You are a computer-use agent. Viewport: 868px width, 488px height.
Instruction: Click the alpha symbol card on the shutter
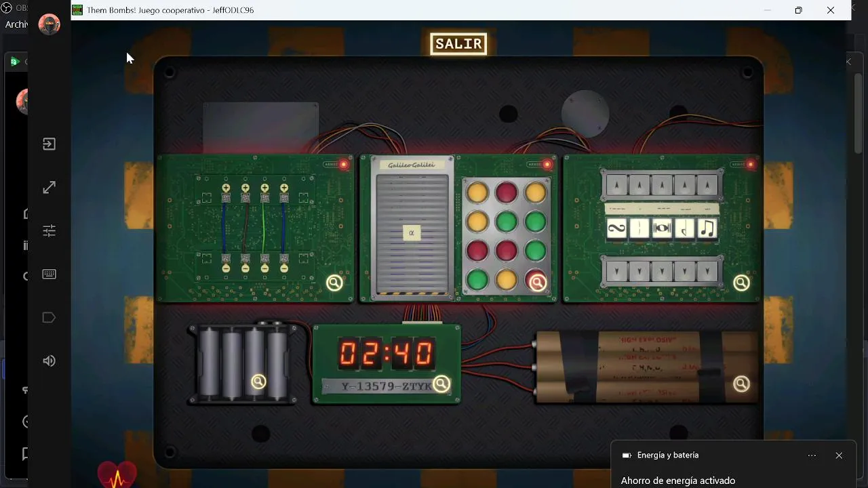(412, 233)
